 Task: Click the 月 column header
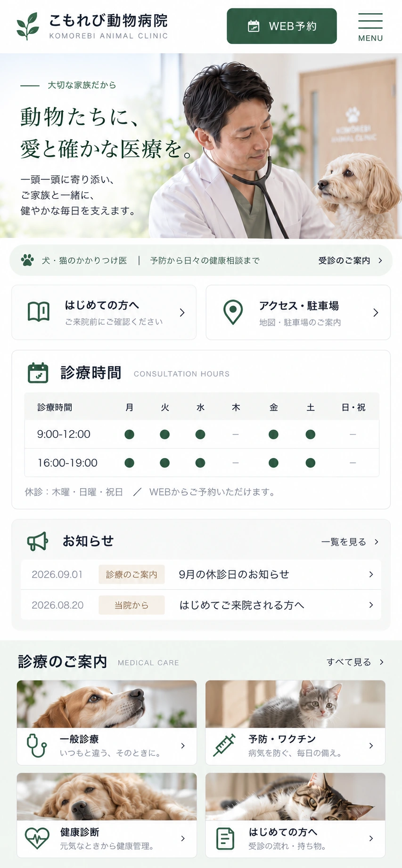[129, 407]
